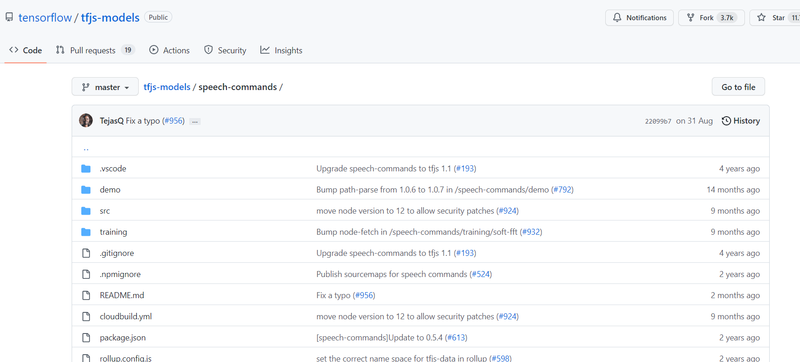Open pull request #956 in the commit header
The image size is (800, 362).
click(x=172, y=121)
